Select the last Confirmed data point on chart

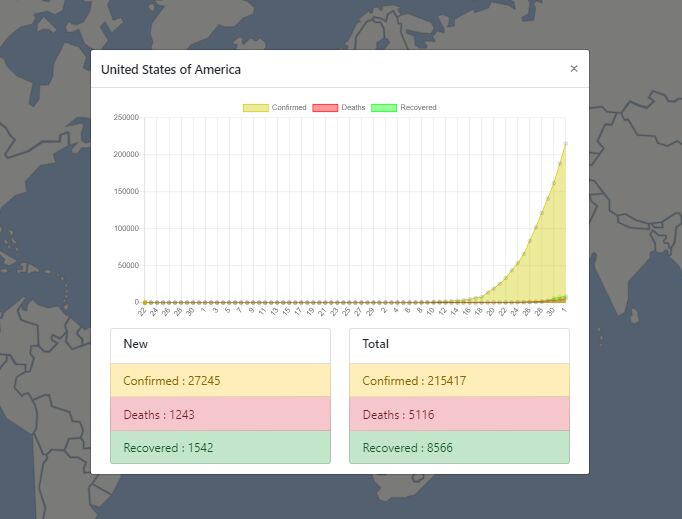click(x=565, y=143)
